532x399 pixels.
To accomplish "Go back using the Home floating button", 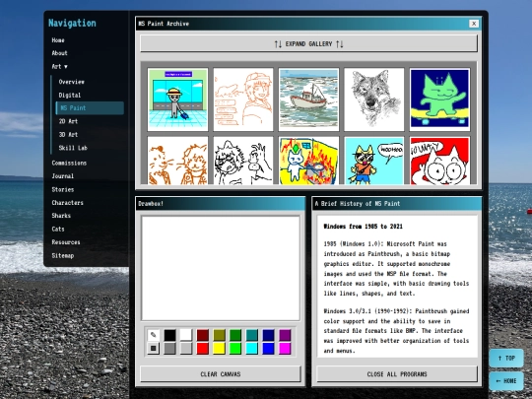I will (x=506, y=380).
